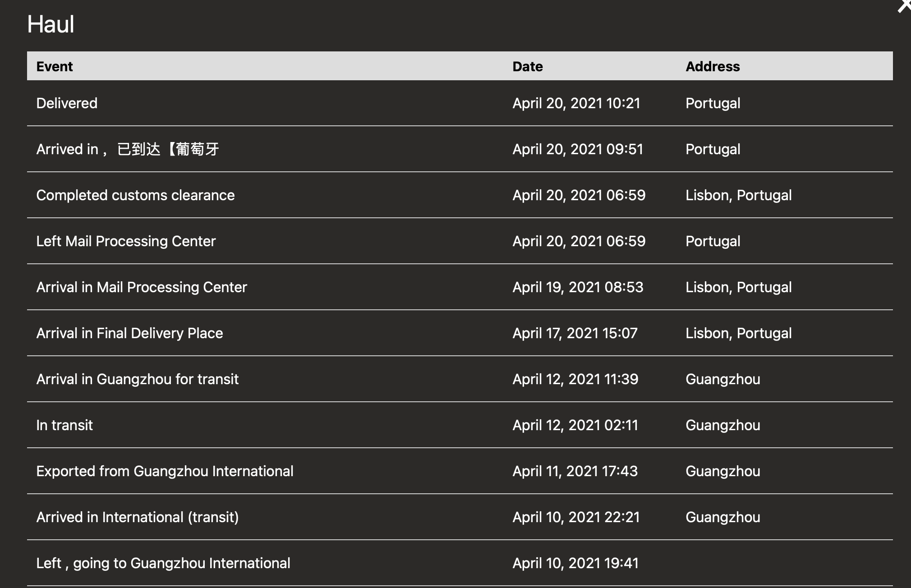Click the Arrival in Guangzhou for transit event
Screen dimensions: 911x588
[138, 379]
